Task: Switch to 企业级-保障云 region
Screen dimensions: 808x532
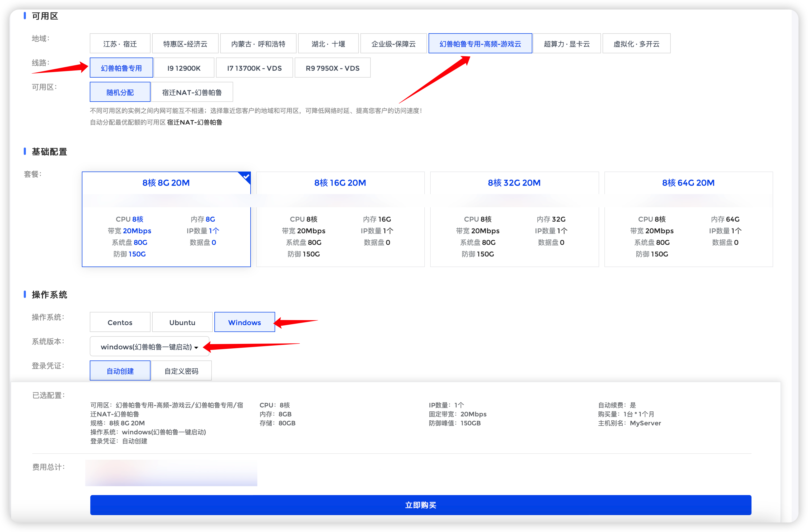Action: click(x=393, y=44)
